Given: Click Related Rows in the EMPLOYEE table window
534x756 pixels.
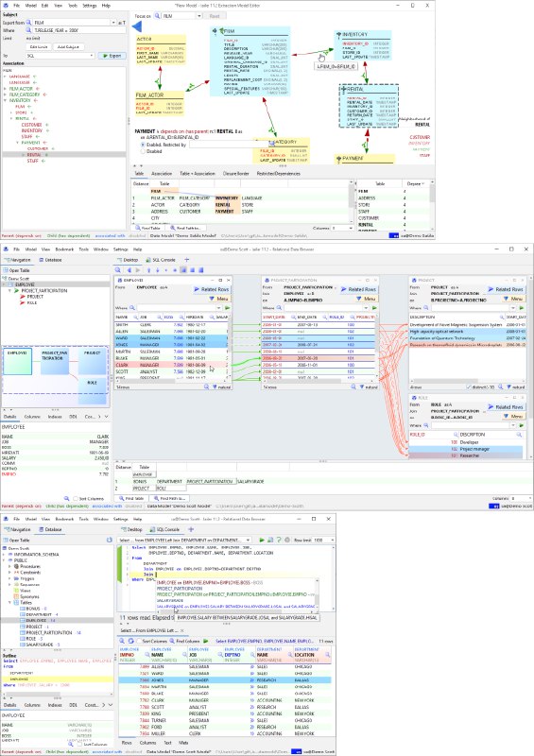Looking at the screenshot, I should click(212, 289).
